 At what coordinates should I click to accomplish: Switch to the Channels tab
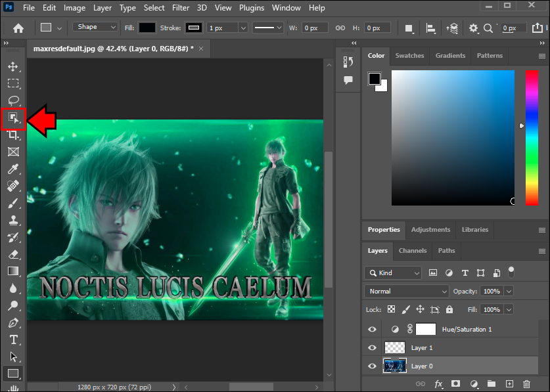click(413, 250)
